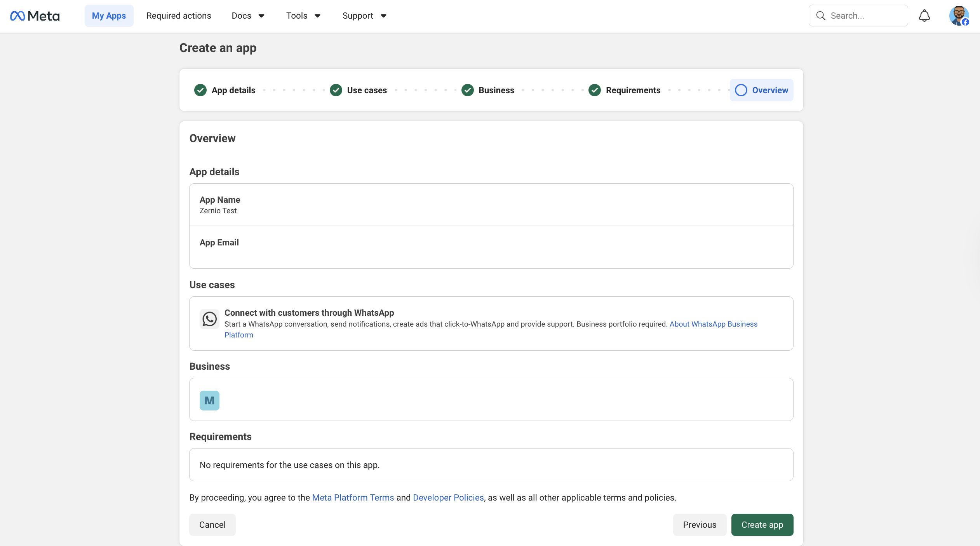Click the Business step checkmark icon
This screenshot has height=546, width=980.
tap(468, 90)
